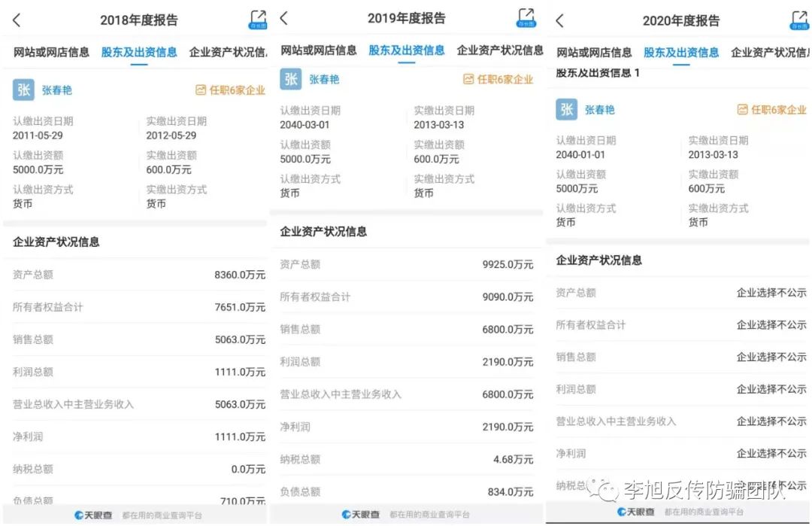Go back from the 2020年度报告 page
812x526 pixels.
(x=559, y=20)
